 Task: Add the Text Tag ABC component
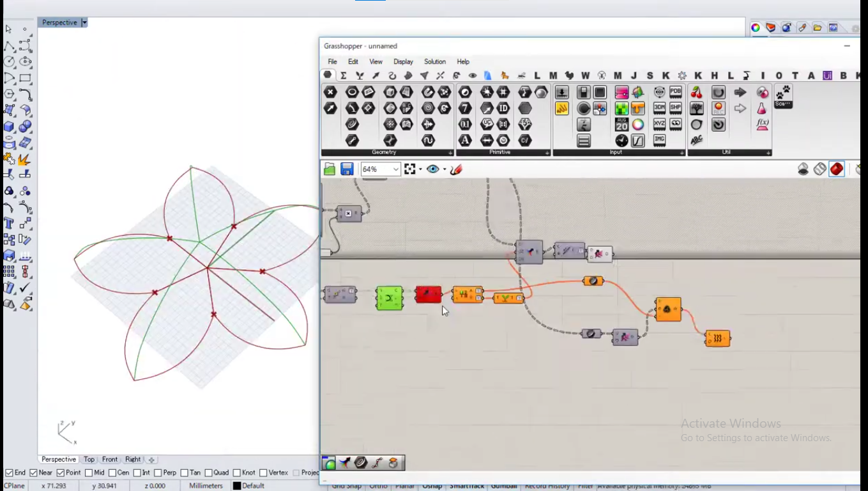(697, 140)
